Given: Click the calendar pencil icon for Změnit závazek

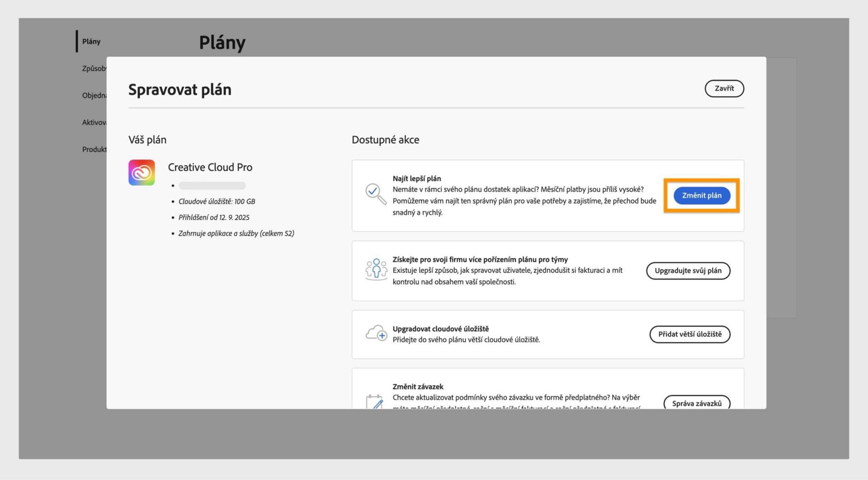Looking at the screenshot, I should (375, 401).
